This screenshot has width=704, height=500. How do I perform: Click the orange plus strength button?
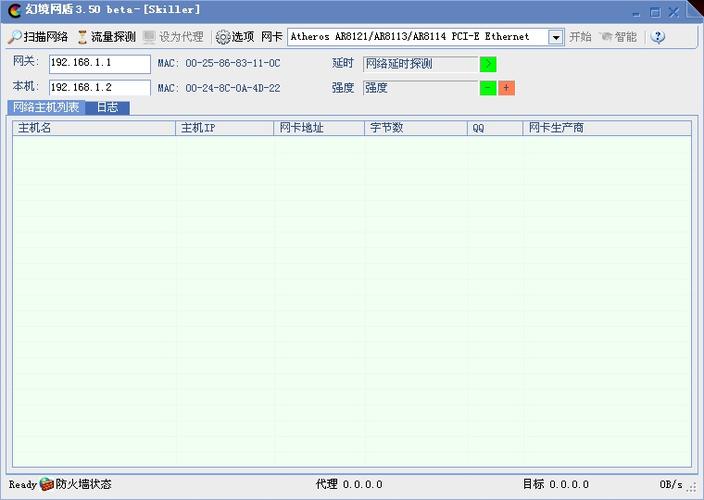coord(506,88)
